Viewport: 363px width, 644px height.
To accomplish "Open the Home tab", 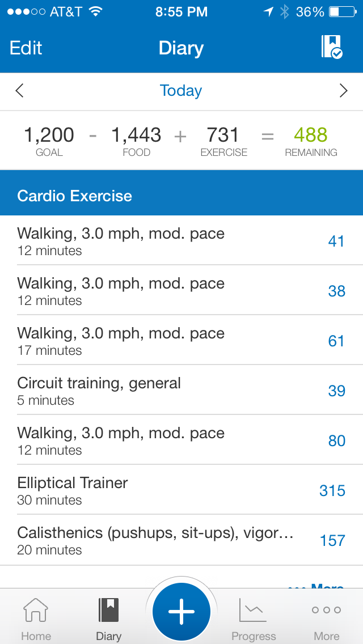I will 36,619.
